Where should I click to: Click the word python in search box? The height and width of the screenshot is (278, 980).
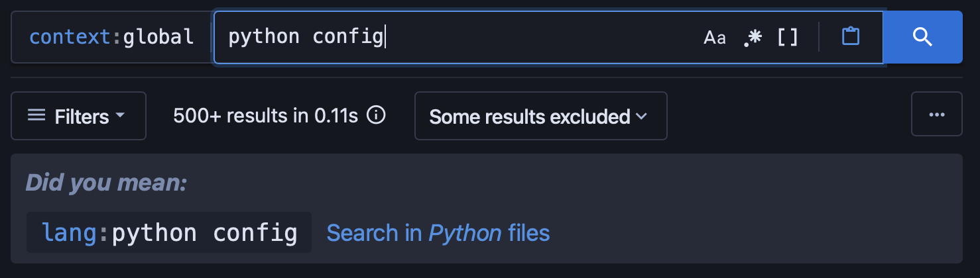click(x=264, y=37)
